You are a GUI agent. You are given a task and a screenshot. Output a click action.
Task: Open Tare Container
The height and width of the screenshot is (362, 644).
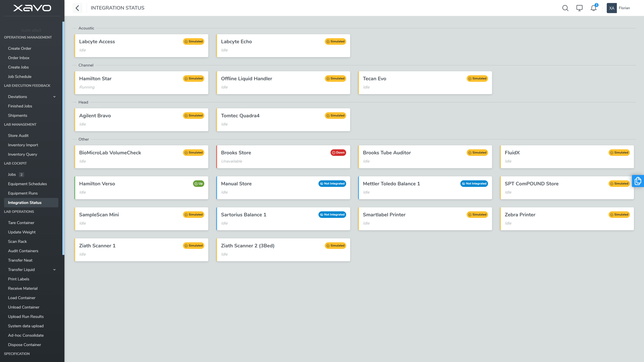21,223
